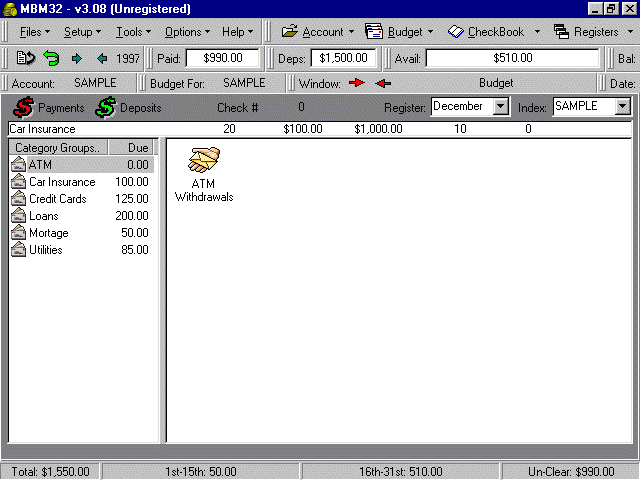Open the Register month dropdown

click(501, 106)
